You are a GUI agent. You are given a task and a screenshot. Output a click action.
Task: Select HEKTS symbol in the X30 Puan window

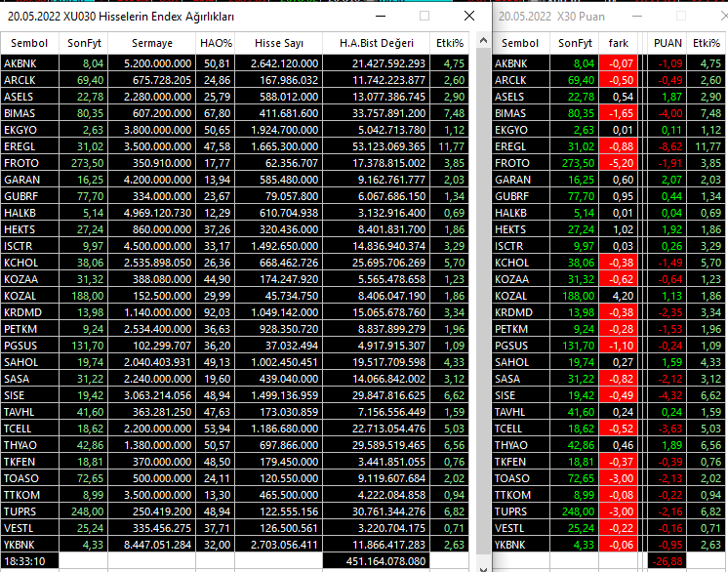521,229
